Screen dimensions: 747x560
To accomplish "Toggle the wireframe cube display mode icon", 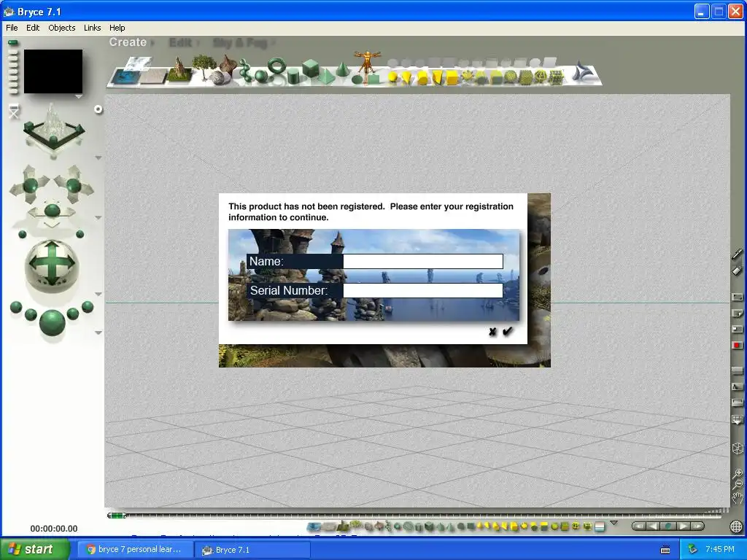I will [738, 448].
